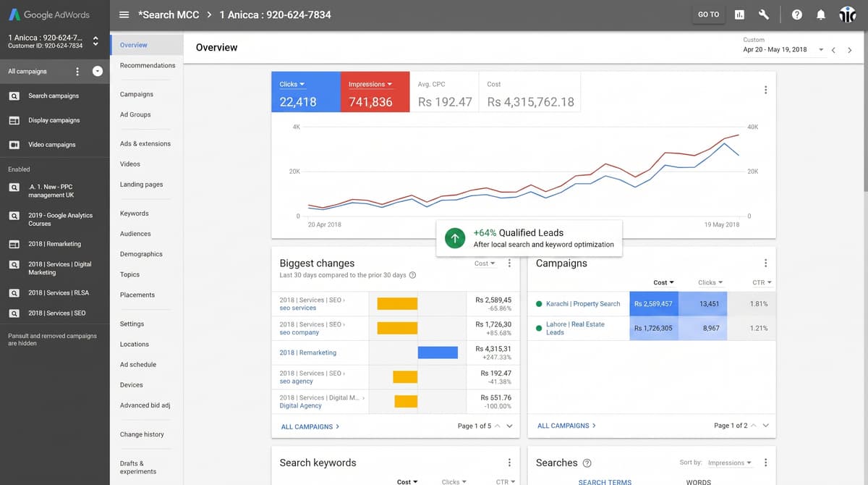Open Searches Sort by Impressions dropdown
The height and width of the screenshot is (485, 868).
[x=729, y=463]
